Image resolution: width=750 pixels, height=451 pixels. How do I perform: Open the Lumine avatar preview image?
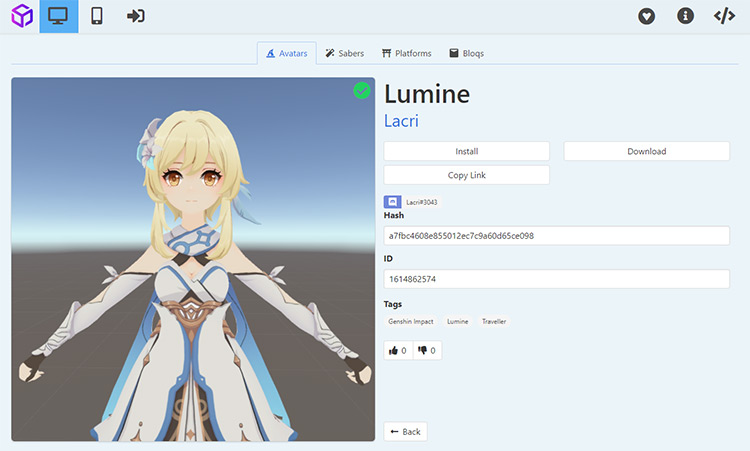tap(193, 259)
